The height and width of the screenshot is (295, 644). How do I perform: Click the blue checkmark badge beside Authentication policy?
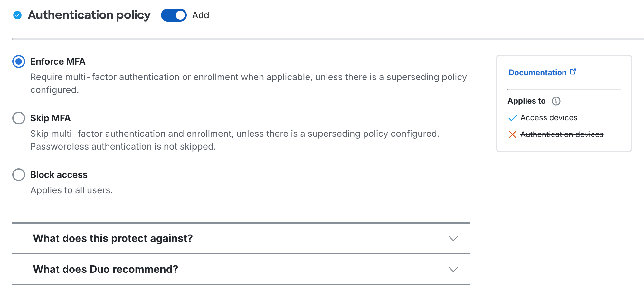17,15
